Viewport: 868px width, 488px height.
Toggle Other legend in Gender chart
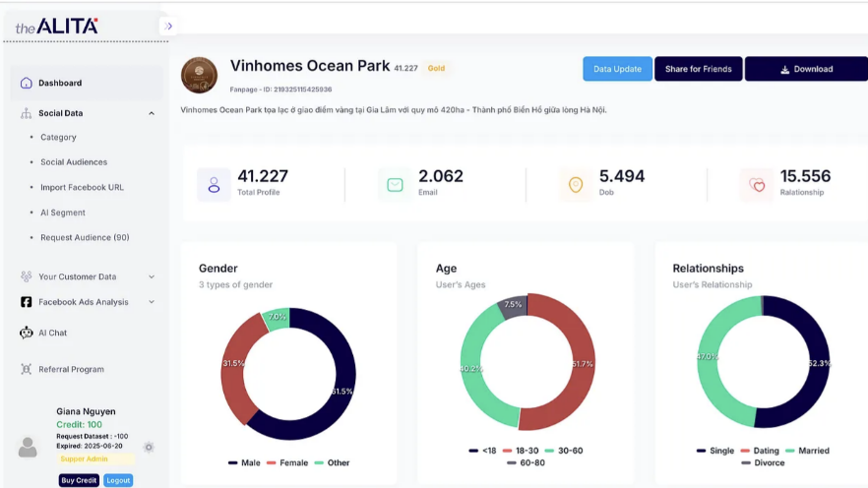coord(333,462)
